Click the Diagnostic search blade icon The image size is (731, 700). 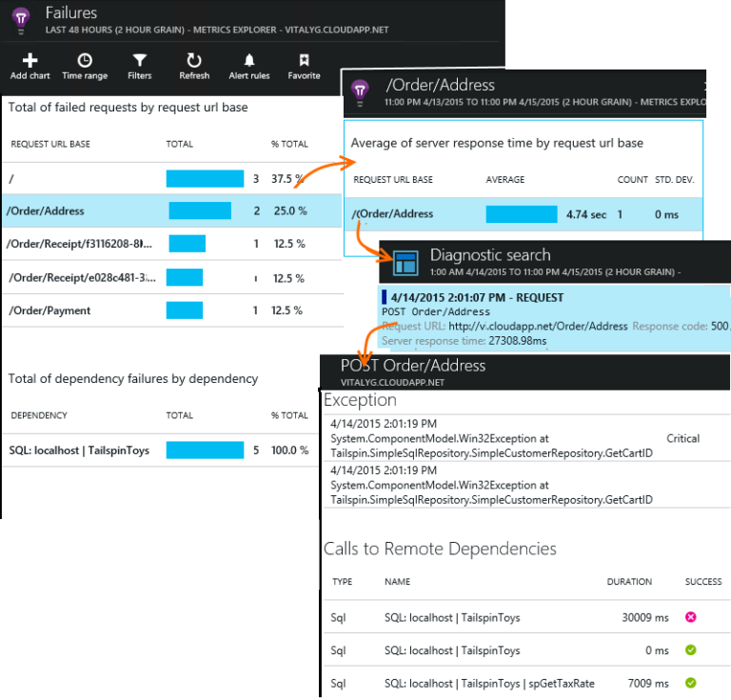(405, 263)
